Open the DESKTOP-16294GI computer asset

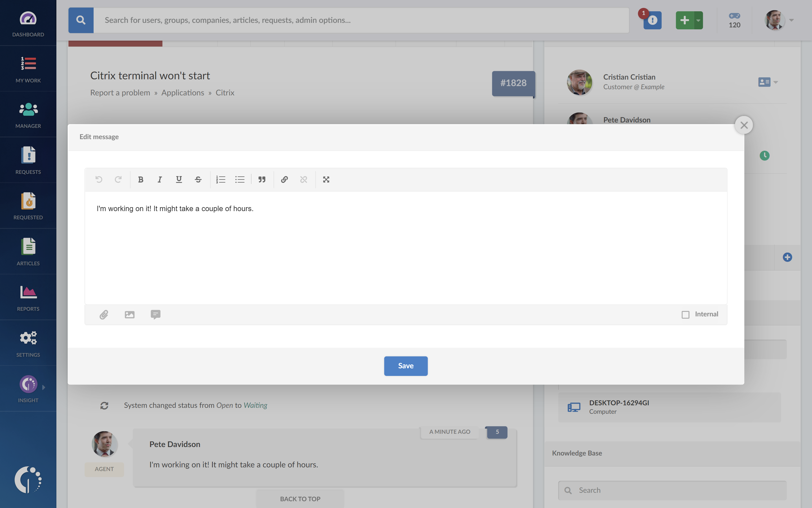coord(669,407)
